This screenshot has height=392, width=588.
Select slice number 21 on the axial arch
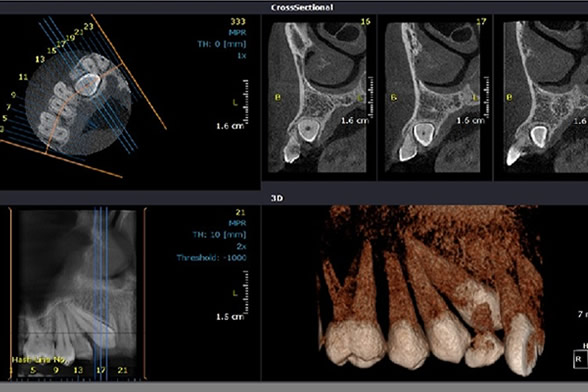79,32
